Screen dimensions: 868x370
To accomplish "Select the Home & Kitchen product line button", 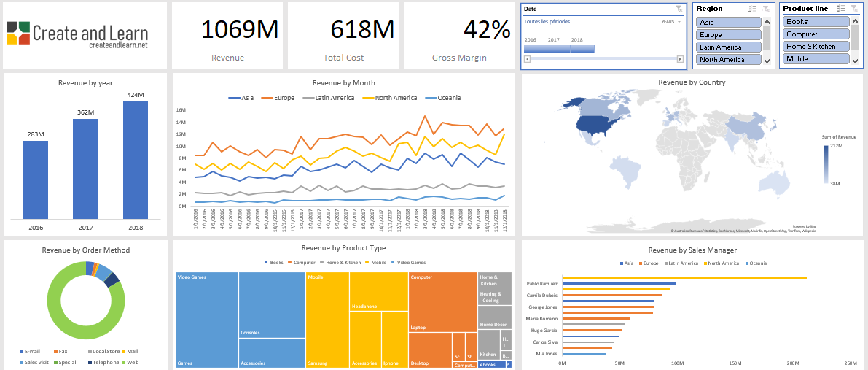I will click(816, 47).
